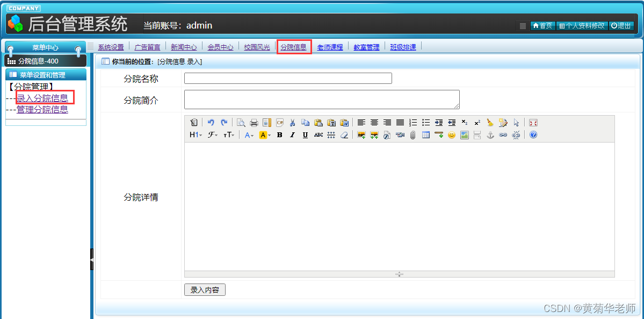Open font size dropdown
This screenshot has height=319, width=644.
pos(229,135)
